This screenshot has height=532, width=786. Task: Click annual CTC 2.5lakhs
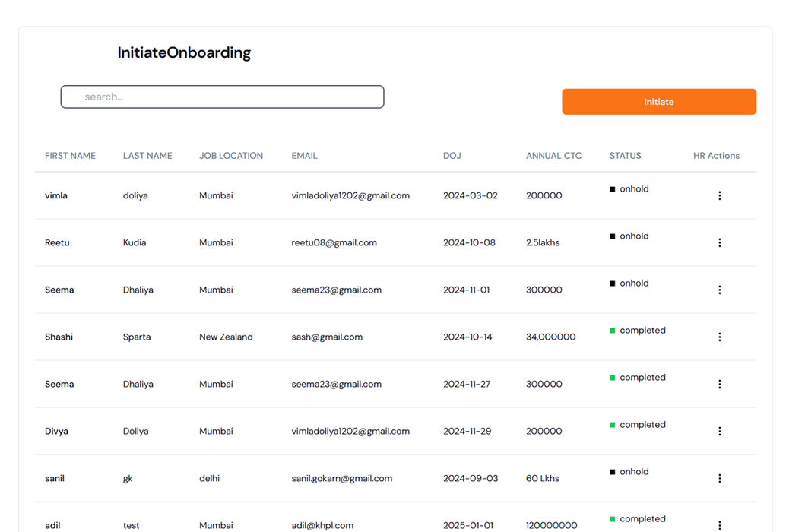[543, 242]
